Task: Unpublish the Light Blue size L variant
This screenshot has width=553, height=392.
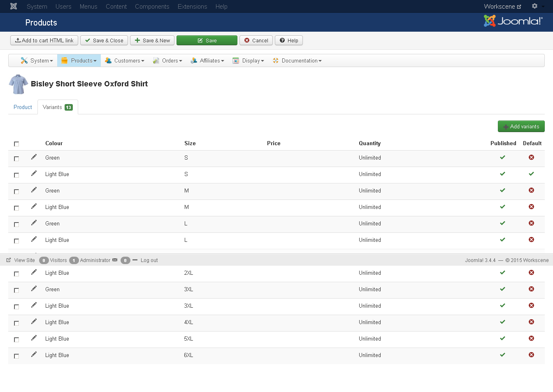Action: click(x=502, y=240)
